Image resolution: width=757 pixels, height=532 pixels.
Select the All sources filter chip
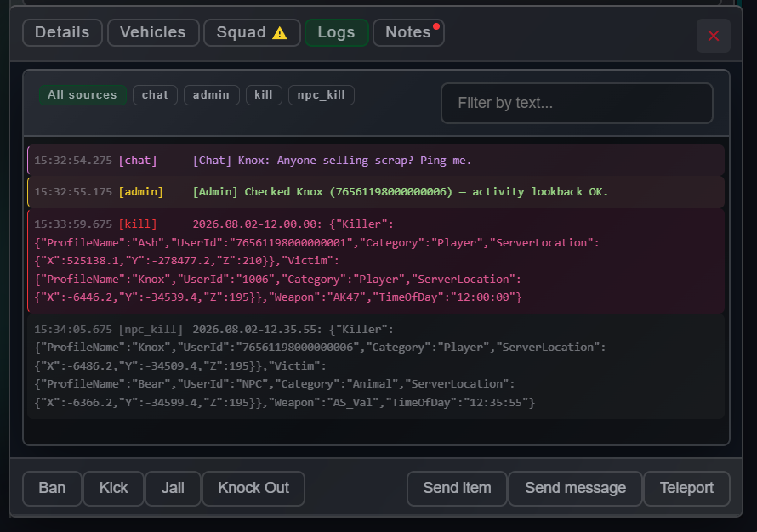pos(83,95)
